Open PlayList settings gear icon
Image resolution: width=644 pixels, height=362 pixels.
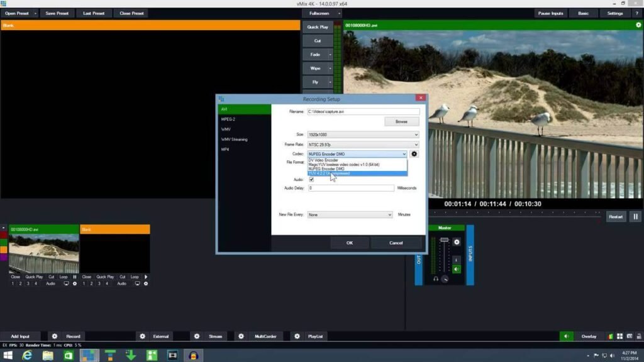[x=297, y=336]
